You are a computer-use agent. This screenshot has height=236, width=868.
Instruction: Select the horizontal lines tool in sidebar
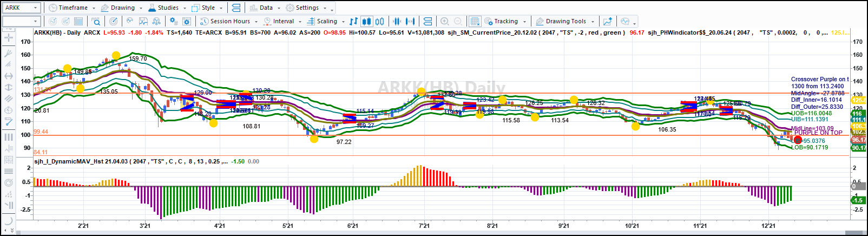pos(8,171)
